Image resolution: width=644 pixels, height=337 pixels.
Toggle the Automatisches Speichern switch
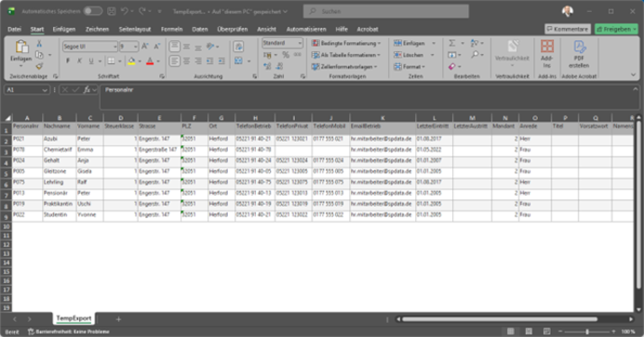coord(93,11)
